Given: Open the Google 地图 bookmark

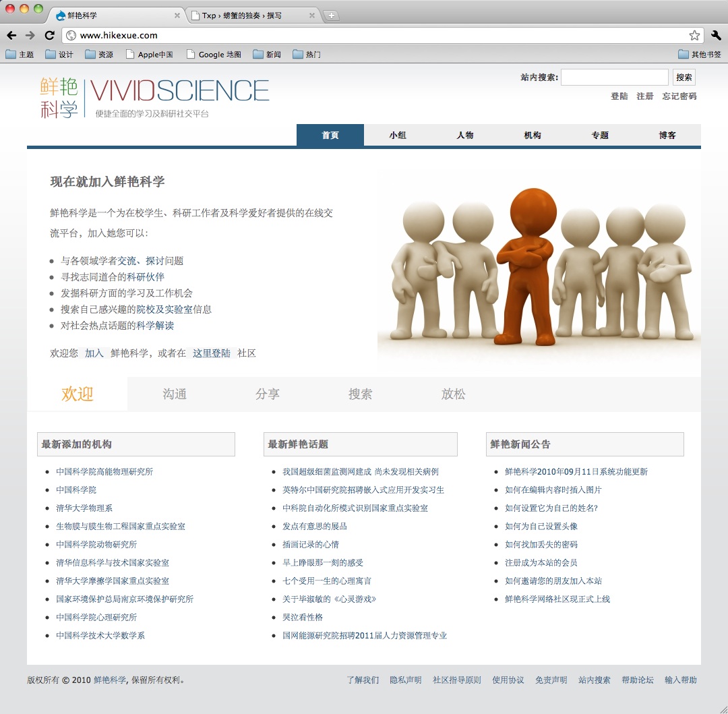Looking at the screenshot, I should pyautogui.click(x=214, y=55).
